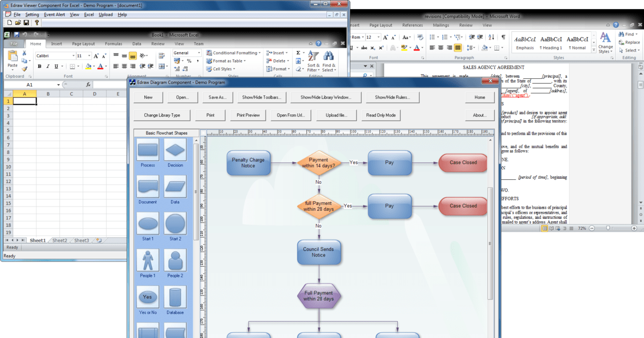Image resolution: width=644 pixels, height=338 pixels.
Task: Click the Cut scissors icon in Excel
Action: coord(25,54)
